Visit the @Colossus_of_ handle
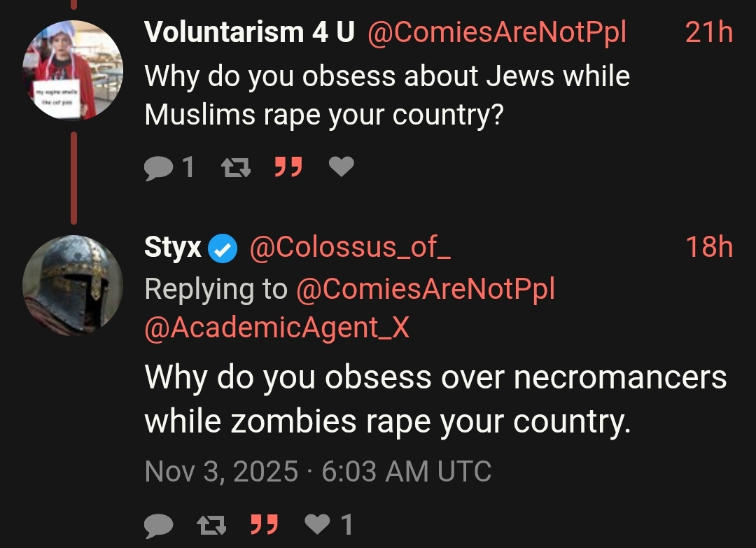The width and height of the screenshot is (756, 548). click(350, 247)
